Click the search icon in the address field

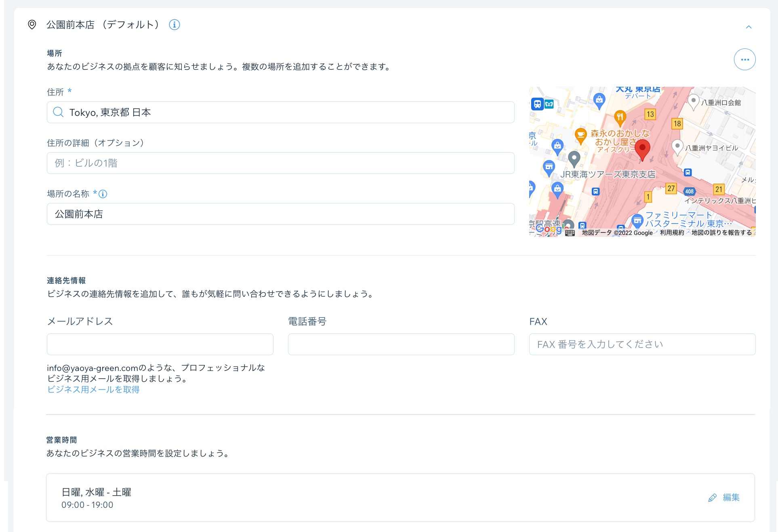pyautogui.click(x=58, y=112)
